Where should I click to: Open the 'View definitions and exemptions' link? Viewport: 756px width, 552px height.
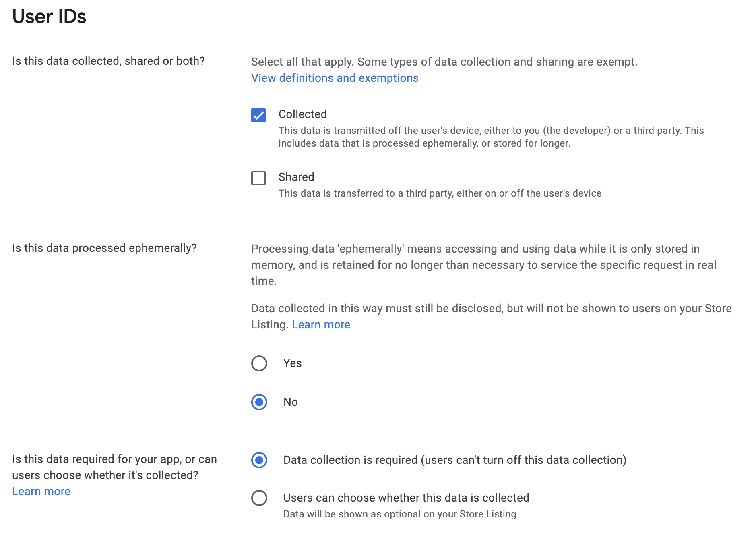point(335,78)
